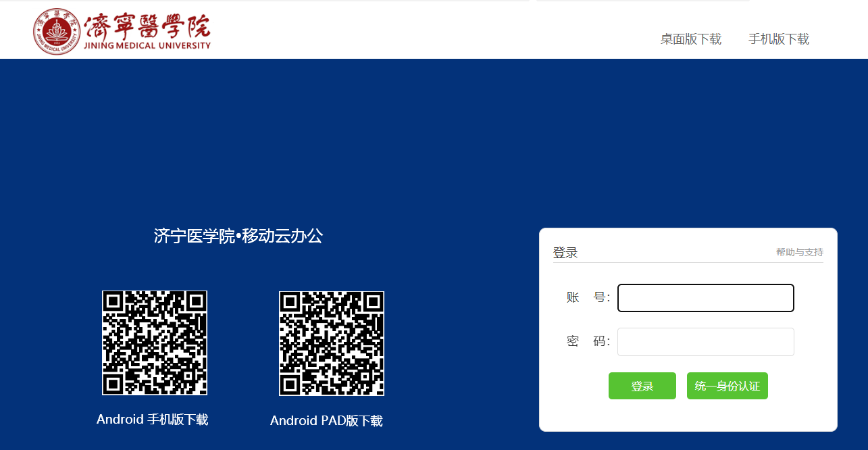The image size is (868, 450).
Task: Click the Android PAD版下载 label
Action: click(326, 420)
